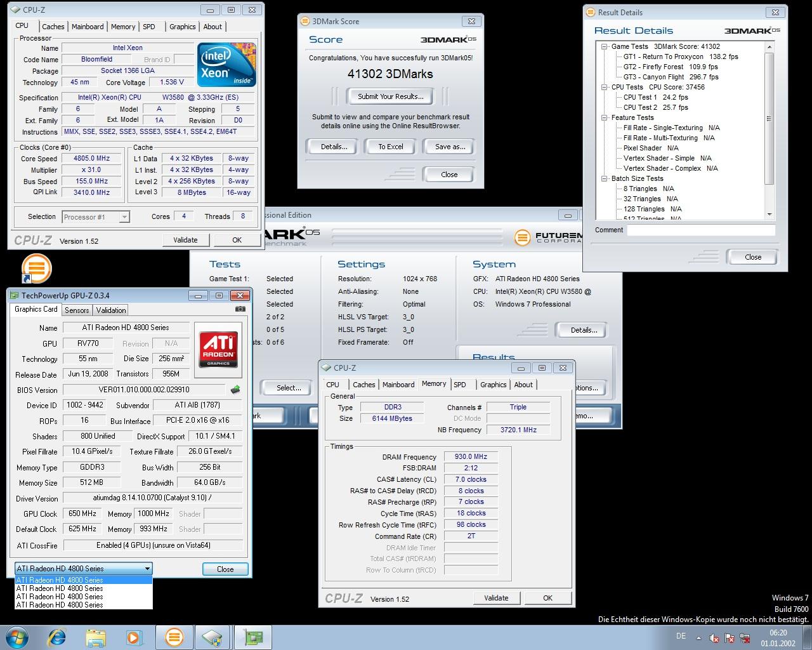
Task: Open Windows Explorer folder taskbar icon
Action: (96, 637)
